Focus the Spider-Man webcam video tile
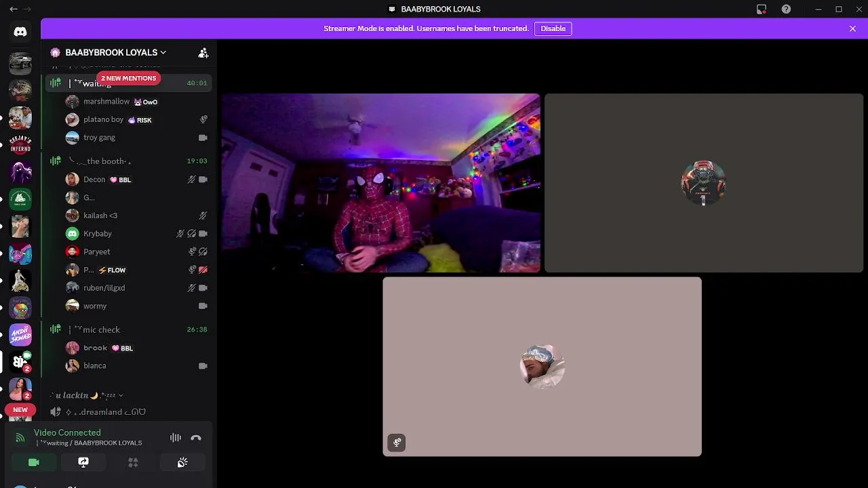 [380, 183]
